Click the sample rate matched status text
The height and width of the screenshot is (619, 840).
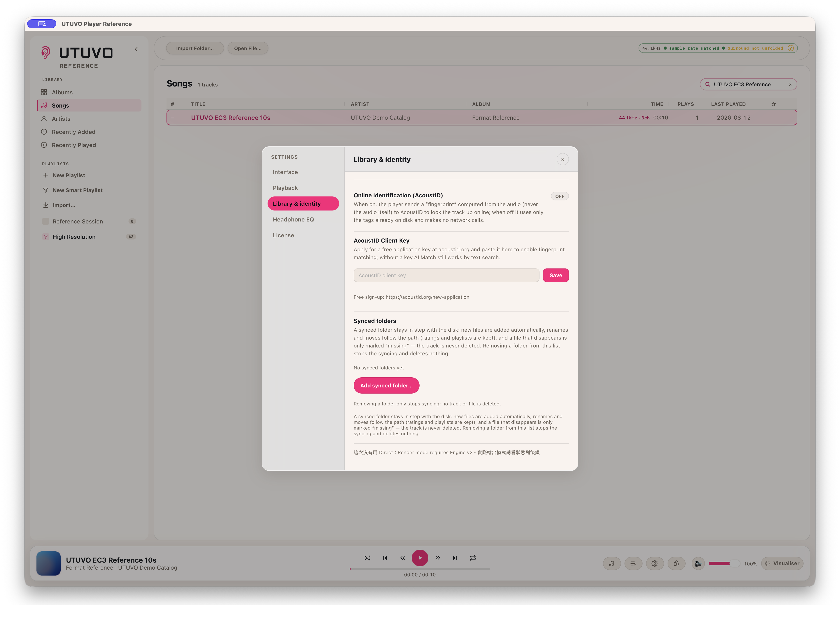(x=694, y=48)
